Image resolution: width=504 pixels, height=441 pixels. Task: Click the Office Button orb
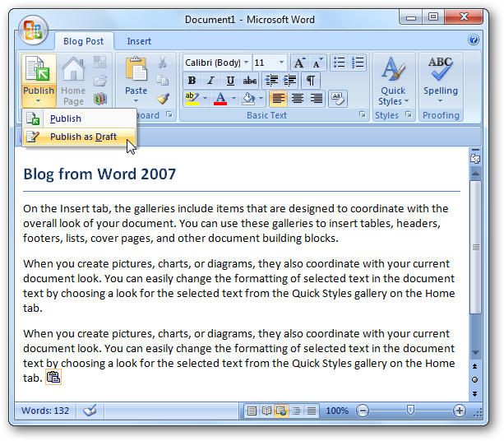[33, 30]
